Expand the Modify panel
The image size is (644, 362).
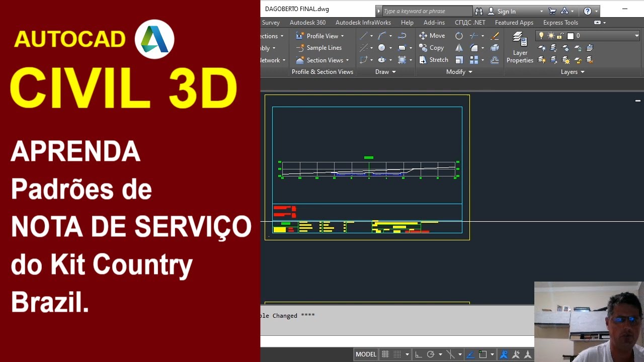click(459, 72)
